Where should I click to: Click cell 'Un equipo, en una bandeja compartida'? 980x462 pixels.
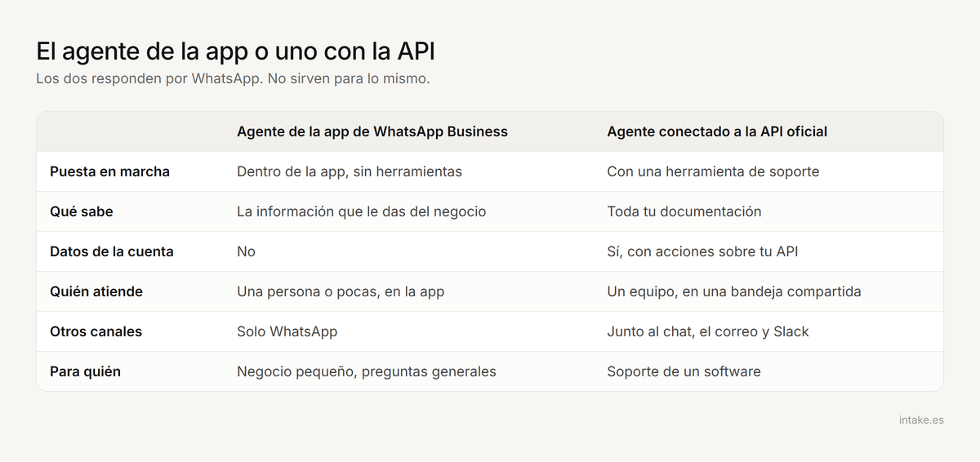(x=734, y=291)
